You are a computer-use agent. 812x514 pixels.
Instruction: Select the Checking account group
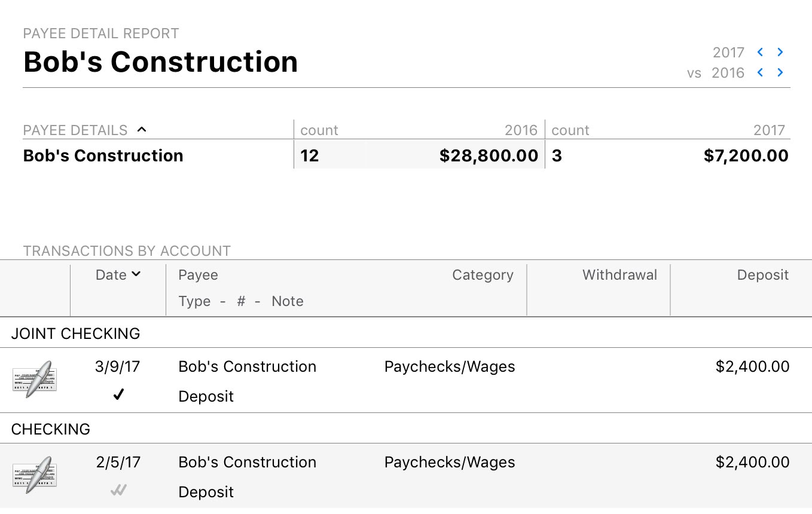coord(51,429)
